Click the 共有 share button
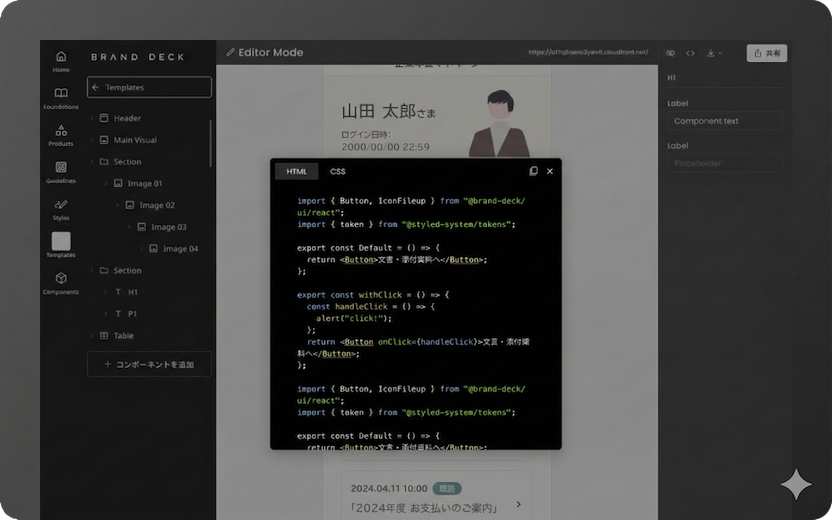 coord(768,53)
